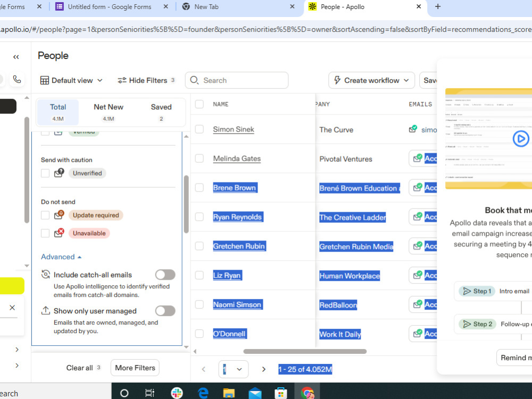Image resolution: width=532 pixels, height=399 pixels.
Task: Open Slack from the taskbar
Action: tap(177, 393)
